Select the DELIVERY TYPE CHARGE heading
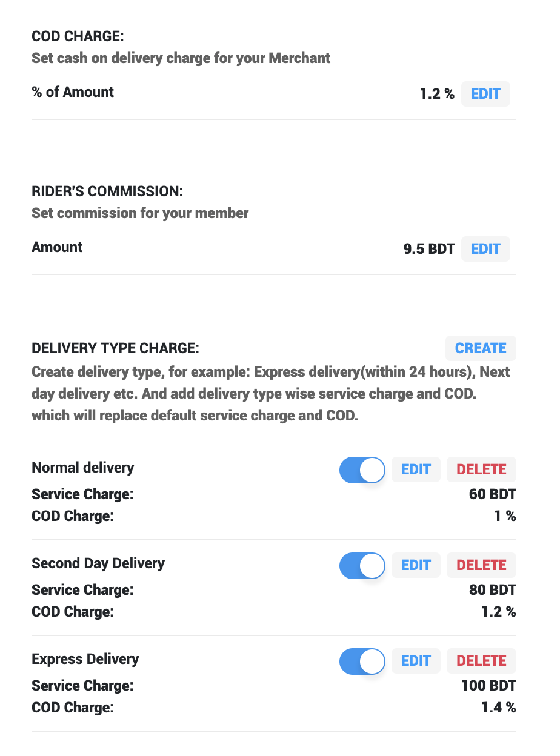 pos(115,348)
